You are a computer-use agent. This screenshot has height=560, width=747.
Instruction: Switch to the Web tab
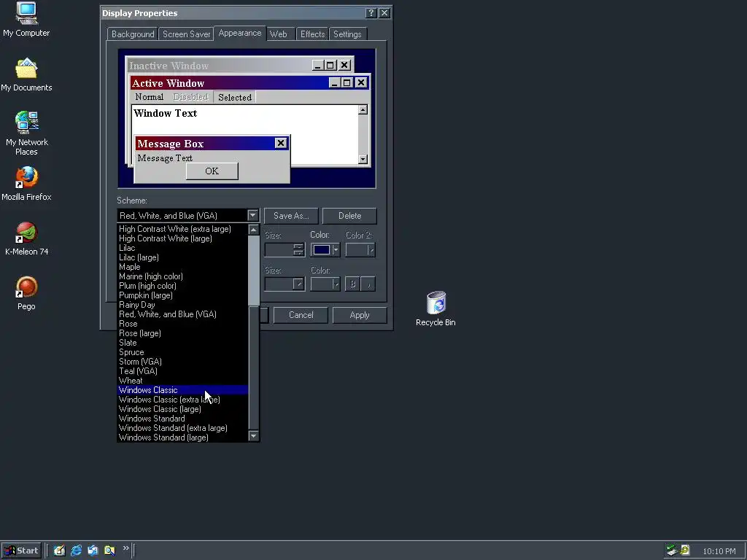coord(279,34)
